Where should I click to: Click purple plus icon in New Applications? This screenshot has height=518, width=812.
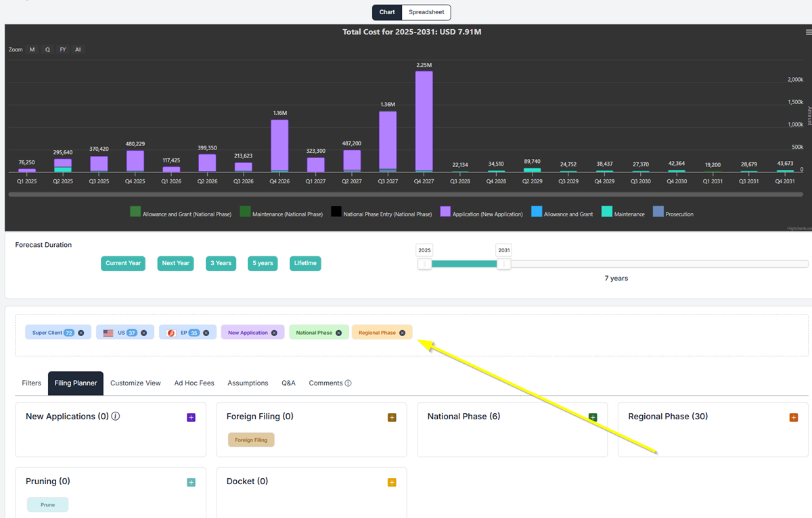pos(191,418)
